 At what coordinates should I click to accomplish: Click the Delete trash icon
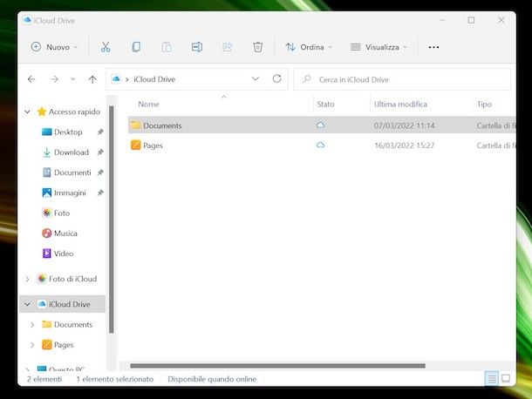(x=258, y=47)
